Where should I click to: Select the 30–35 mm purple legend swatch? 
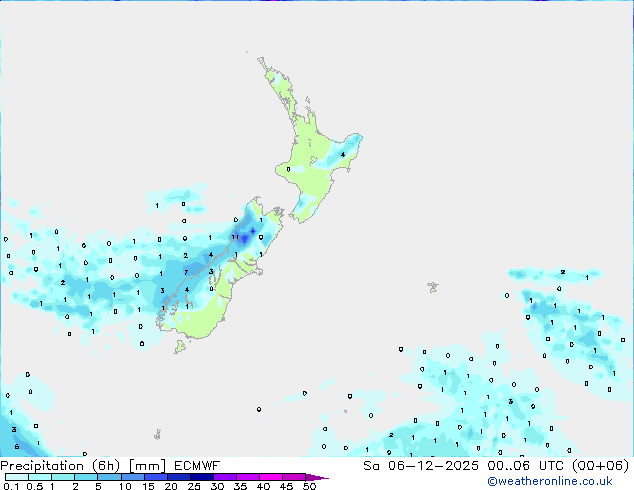[x=224, y=477]
